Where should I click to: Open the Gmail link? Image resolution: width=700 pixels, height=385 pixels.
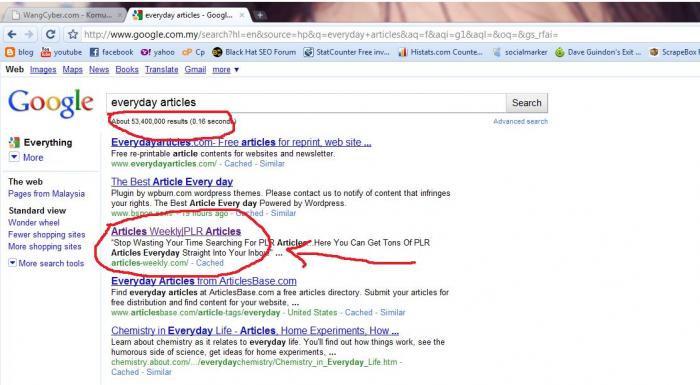195,70
